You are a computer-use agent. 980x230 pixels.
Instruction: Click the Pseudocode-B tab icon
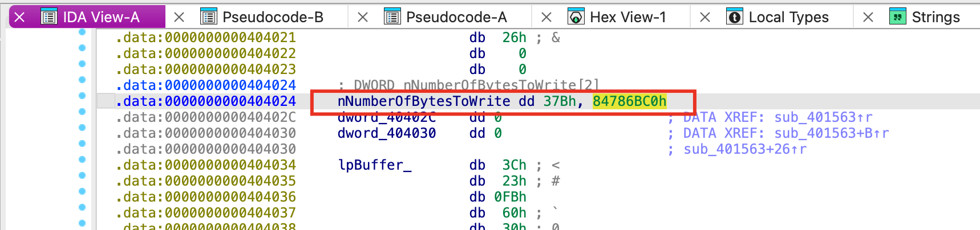tap(209, 17)
